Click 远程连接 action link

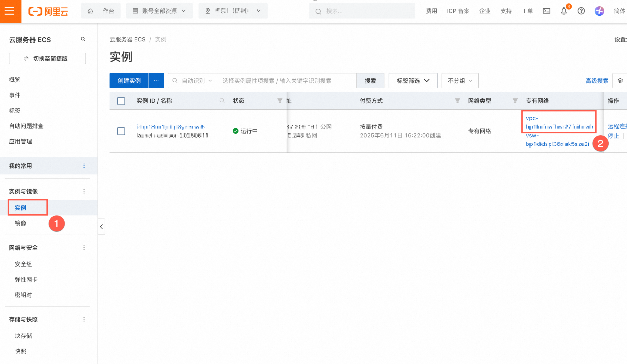click(x=617, y=126)
